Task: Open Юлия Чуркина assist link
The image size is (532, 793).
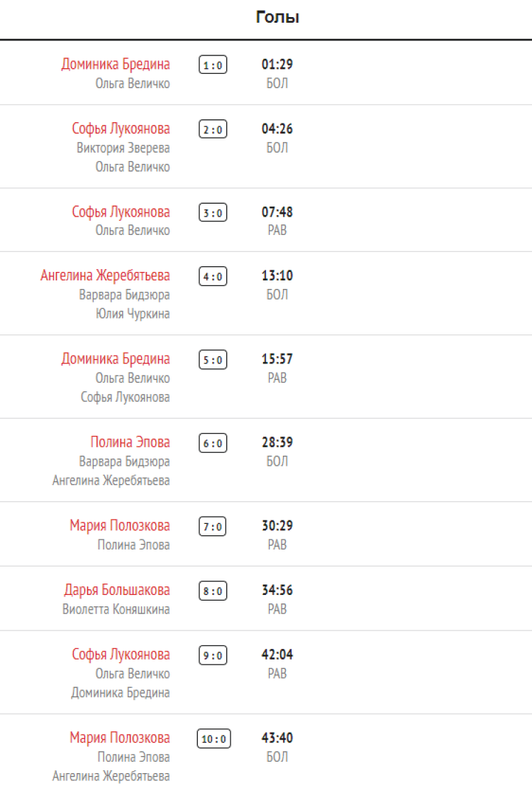Action: 133,314
